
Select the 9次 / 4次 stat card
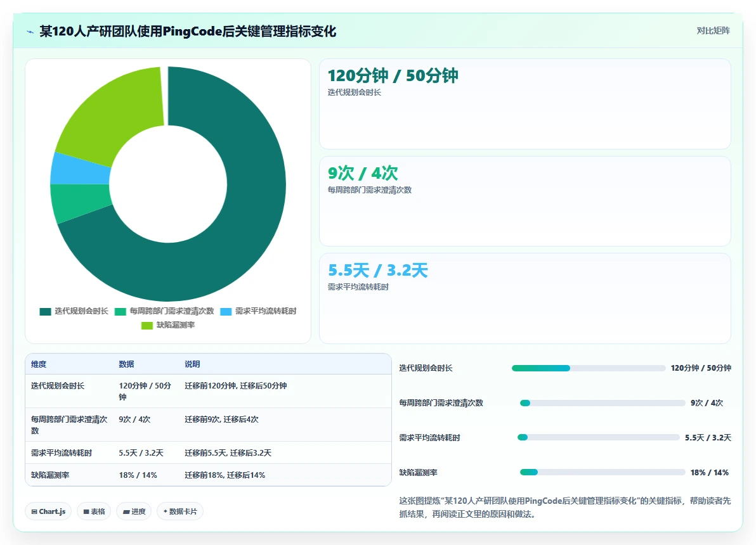(525, 202)
